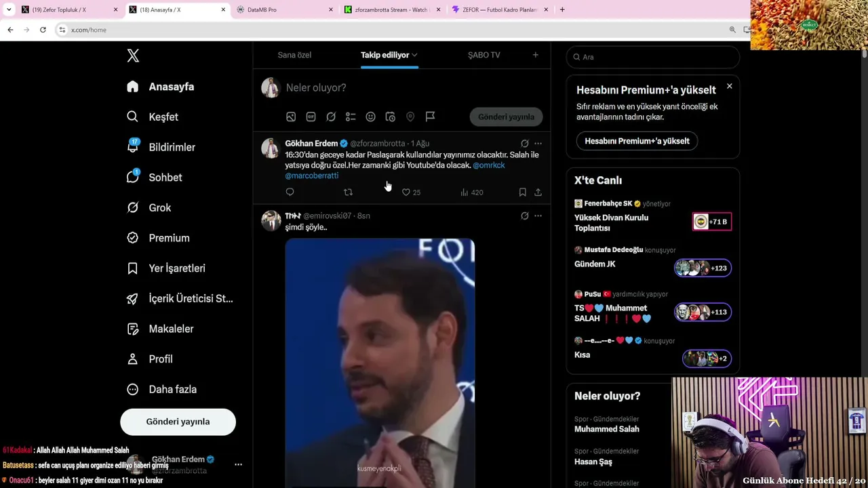Open Sohbet messages
The width and height of the screenshot is (868, 488).
[154, 177]
